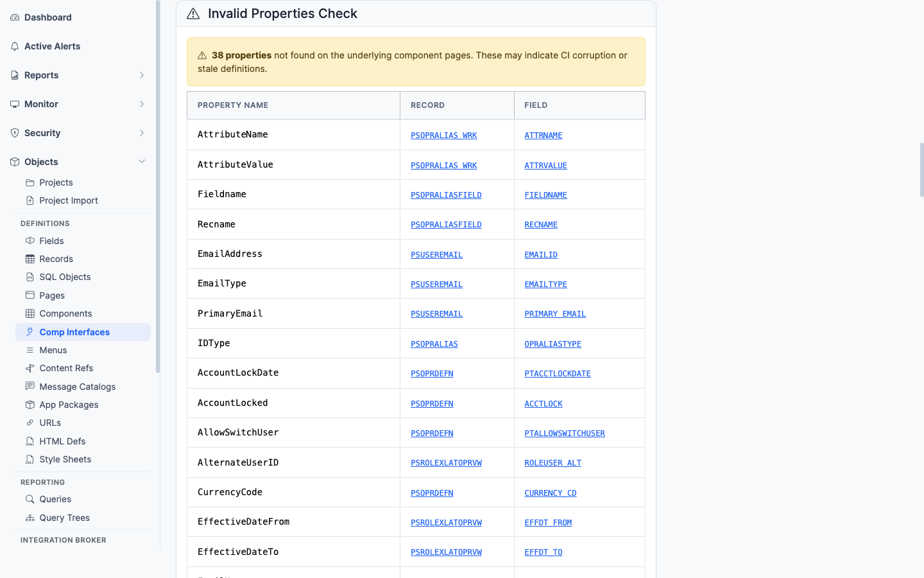Click the URLs link icon

pos(30,423)
